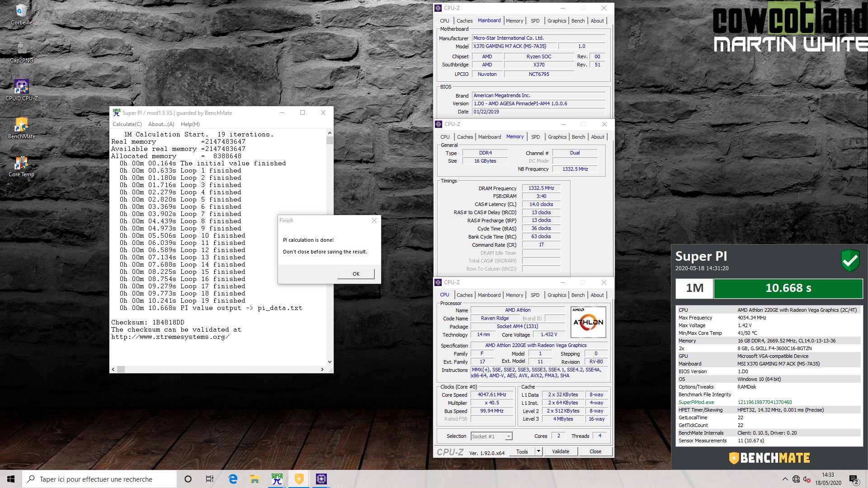Show hidden system tray icons
This screenshot has width=868, height=488.
pyautogui.click(x=785, y=479)
